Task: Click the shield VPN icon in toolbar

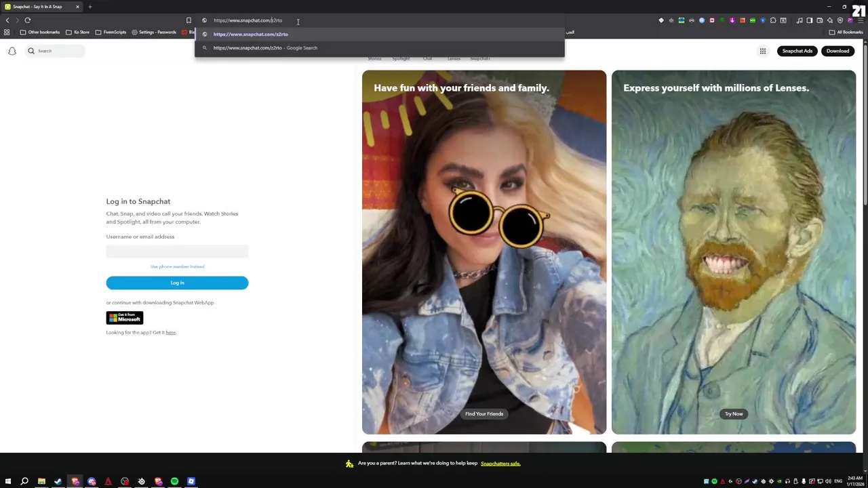Action: [840, 20]
